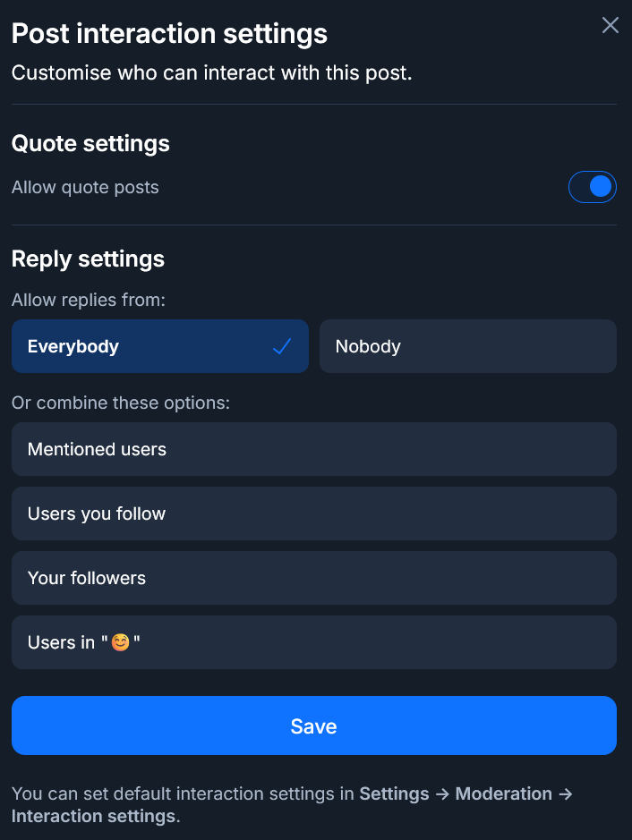Select Everybody for allowed replies
The width and height of the screenshot is (632, 840).
[x=159, y=346]
